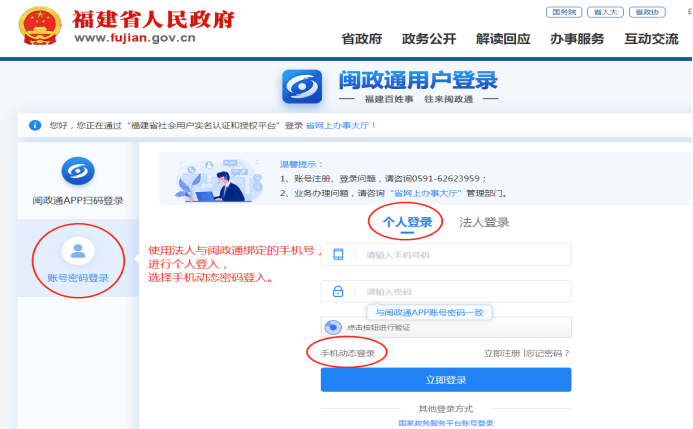
Task: Open the 政务公开 menu
Action: click(x=429, y=39)
